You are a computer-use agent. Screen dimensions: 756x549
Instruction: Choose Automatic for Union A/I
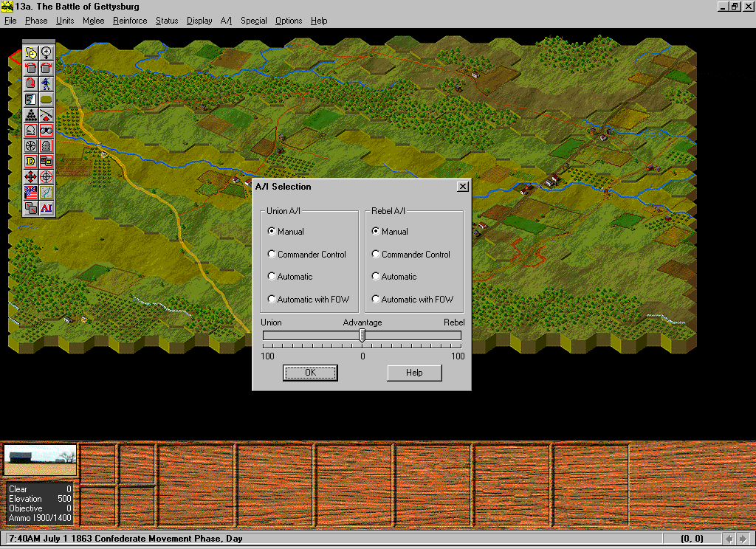[x=272, y=277]
